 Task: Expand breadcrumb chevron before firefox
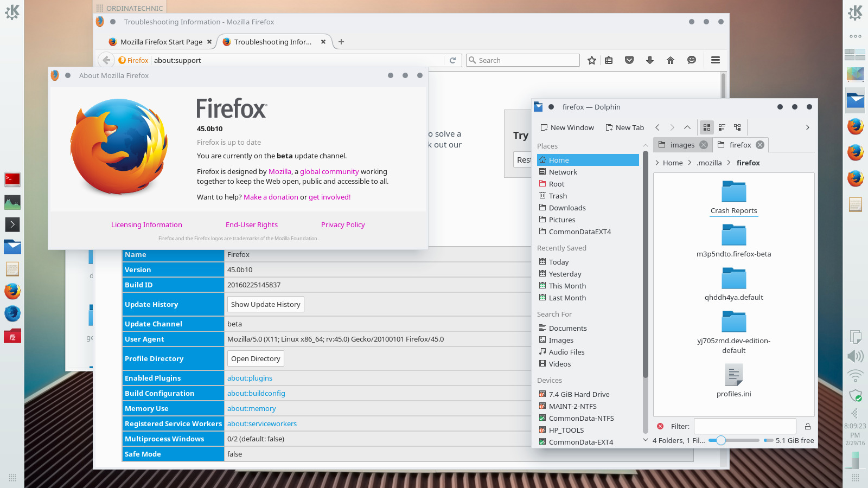729,163
